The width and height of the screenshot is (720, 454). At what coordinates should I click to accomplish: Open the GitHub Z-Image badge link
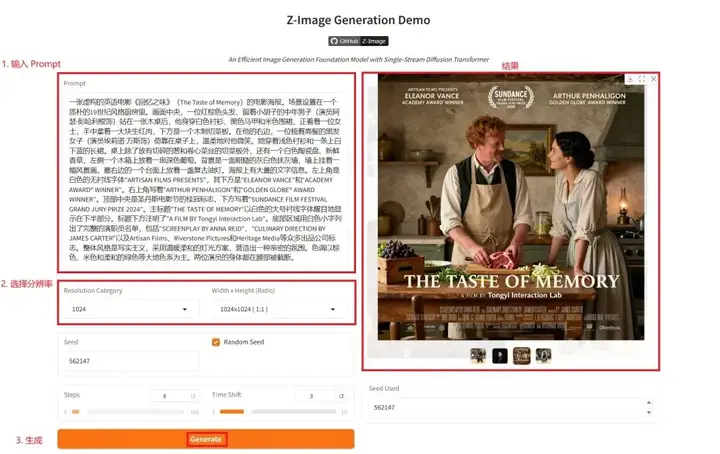tap(358, 41)
